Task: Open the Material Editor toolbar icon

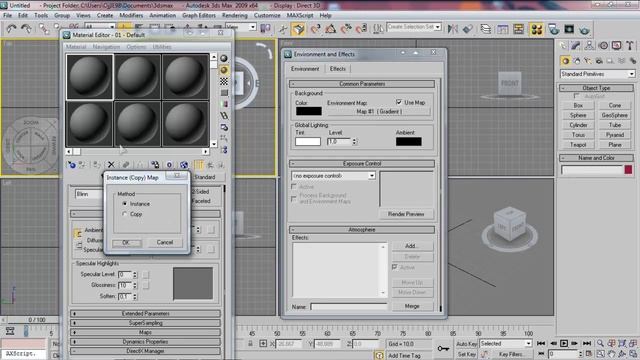Action: point(536,29)
